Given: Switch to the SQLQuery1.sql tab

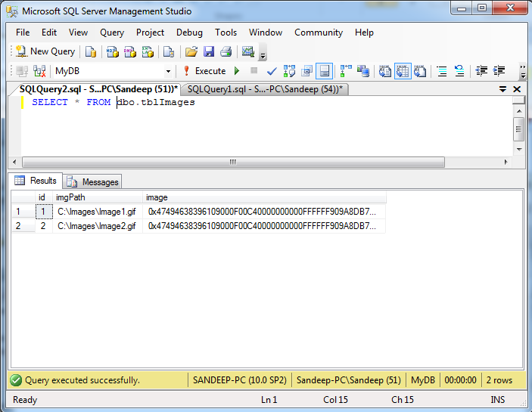Looking at the screenshot, I should [x=265, y=89].
